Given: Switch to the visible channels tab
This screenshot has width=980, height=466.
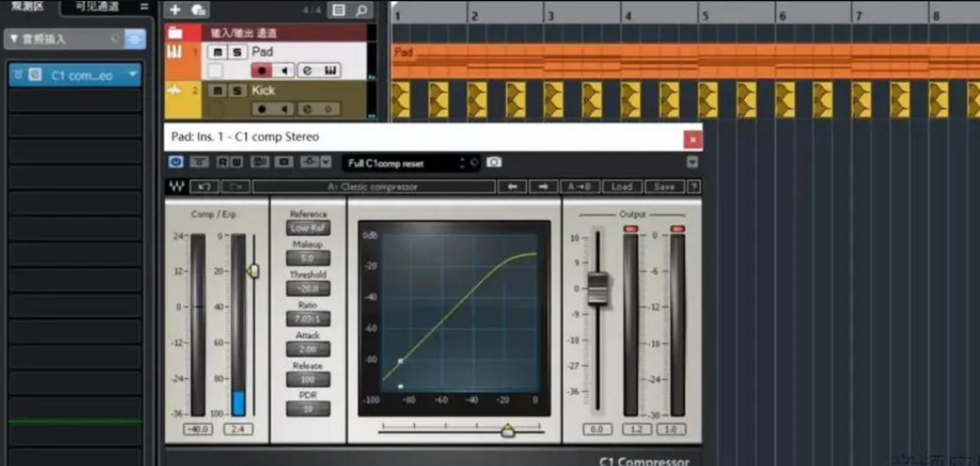Looking at the screenshot, I should pyautogui.click(x=97, y=7).
